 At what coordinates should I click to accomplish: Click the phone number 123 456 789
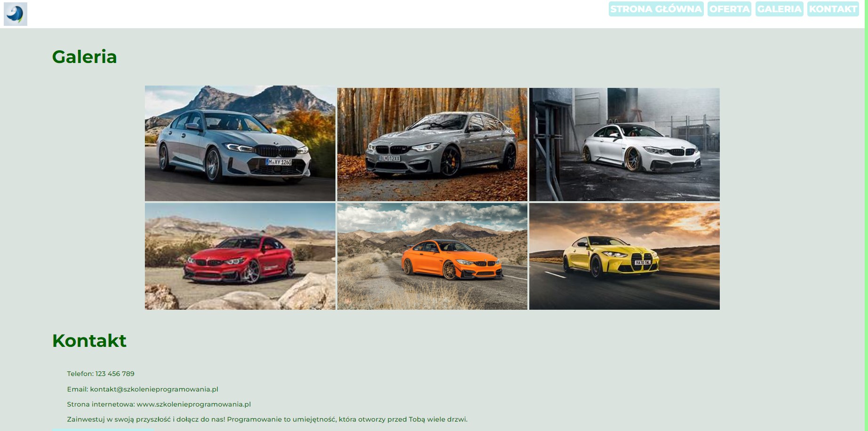pyautogui.click(x=115, y=374)
